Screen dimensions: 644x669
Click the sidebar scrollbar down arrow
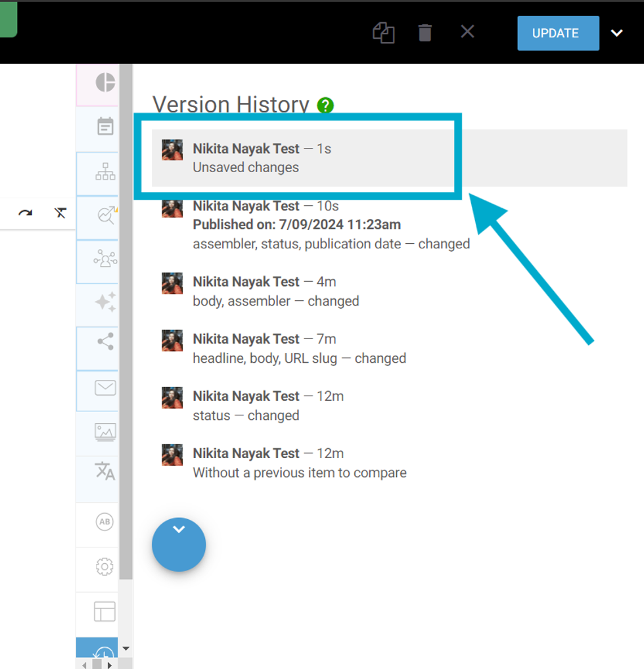click(126, 649)
